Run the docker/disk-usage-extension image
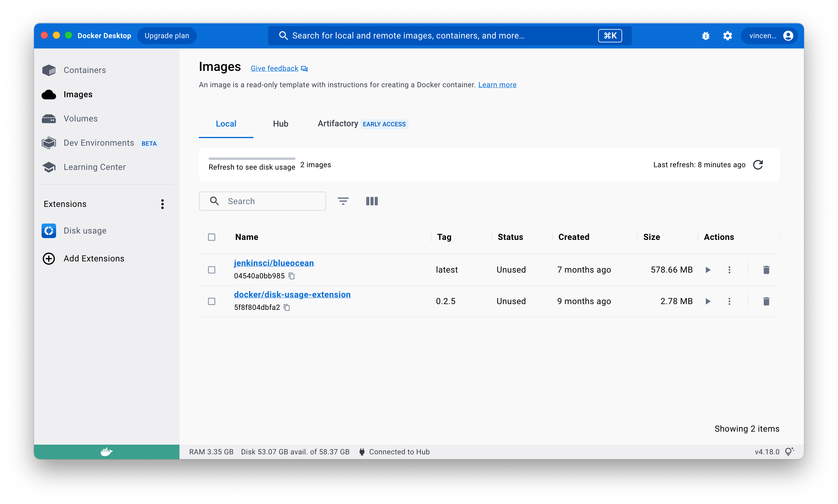Viewport: 838px width, 504px height. pos(708,301)
